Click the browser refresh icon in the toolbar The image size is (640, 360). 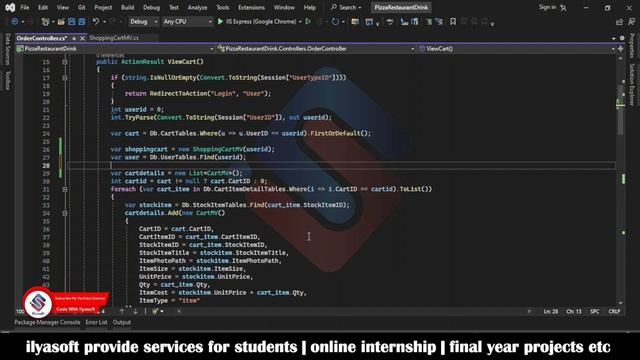point(335,22)
